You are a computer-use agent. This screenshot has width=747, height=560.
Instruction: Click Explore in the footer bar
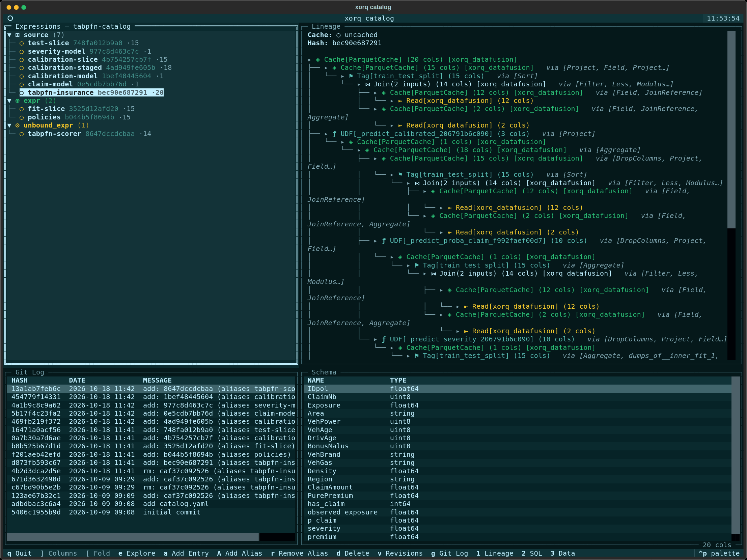(x=137, y=553)
